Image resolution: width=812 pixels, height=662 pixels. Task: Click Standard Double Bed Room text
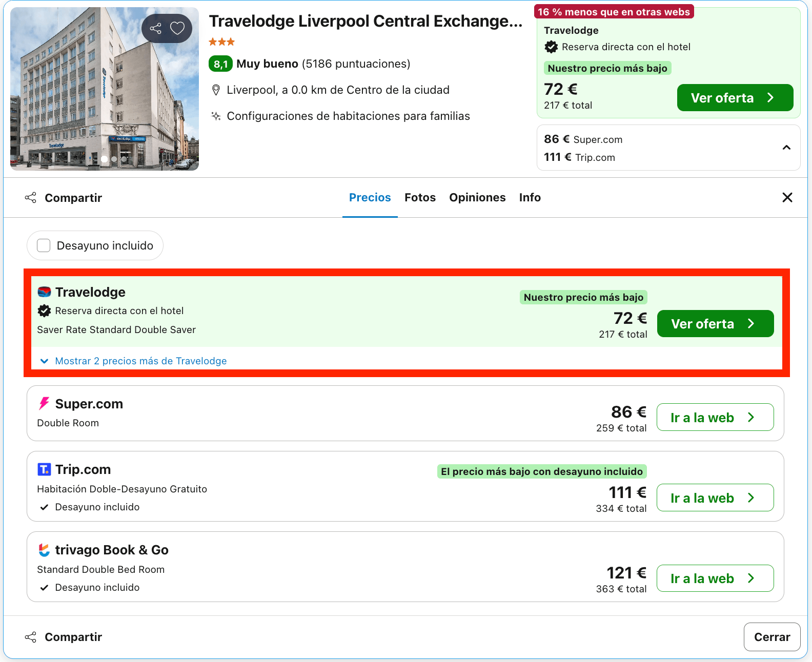[101, 569]
